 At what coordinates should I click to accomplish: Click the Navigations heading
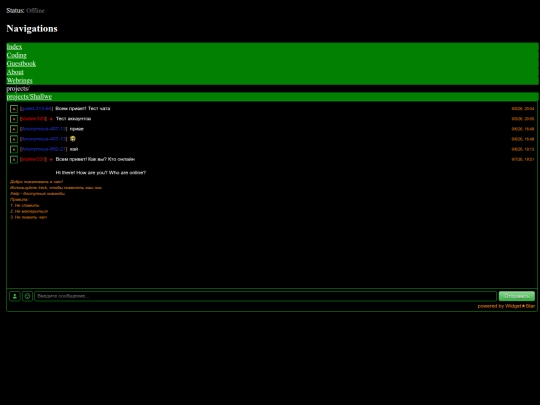click(x=32, y=29)
